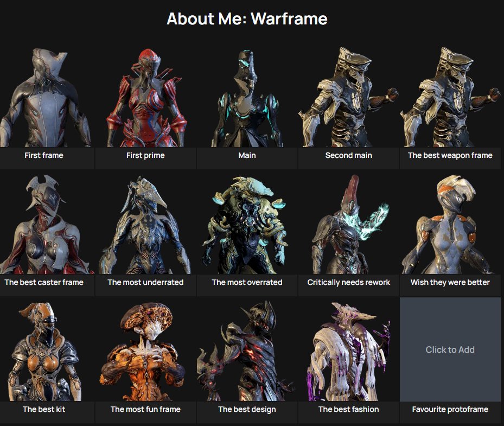The height and width of the screenshot is (426, 504).
Task: Click the 'First prime' caption
Action: [145, 155]
